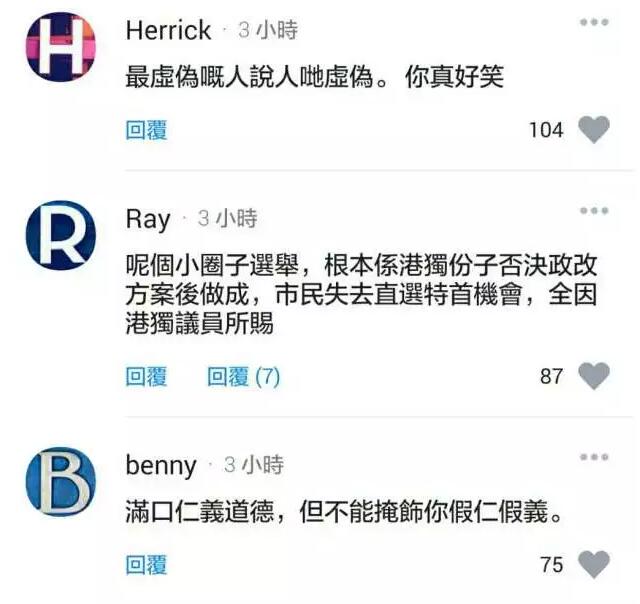This screenshot has height=604, width=640.
Task: Open more options for benny's comment
Action: tap(594, 457)
